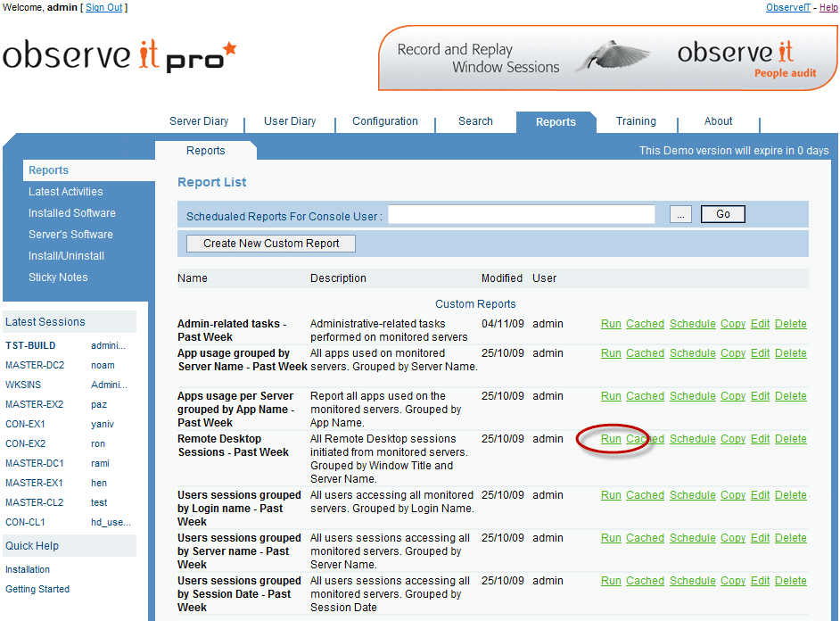
Task: Select the Reports sub-tab
Action: coord(206,151)
